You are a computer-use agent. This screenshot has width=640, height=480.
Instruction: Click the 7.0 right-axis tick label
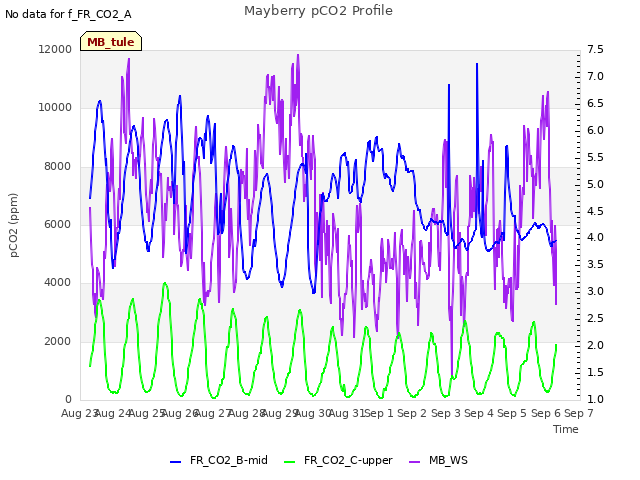pos(595,76)
